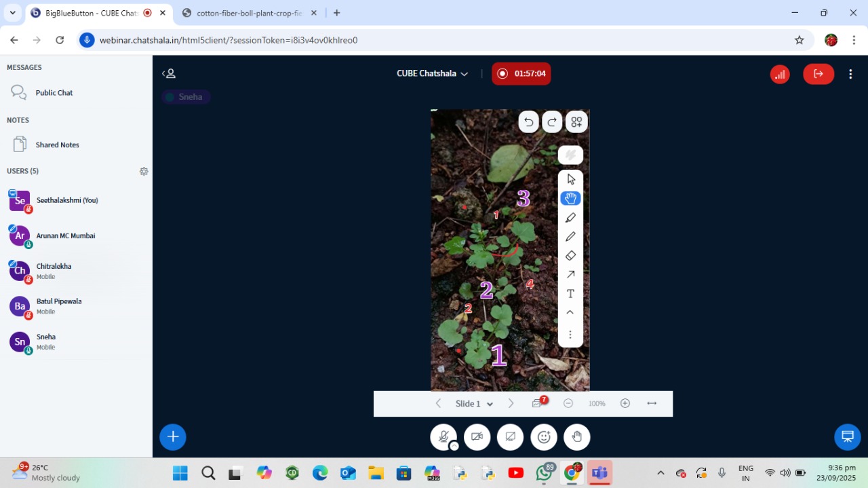The height and width of the screenshot is (488, 868).
Task: Turn on the webcam sharing
Action: click(477, 437)
